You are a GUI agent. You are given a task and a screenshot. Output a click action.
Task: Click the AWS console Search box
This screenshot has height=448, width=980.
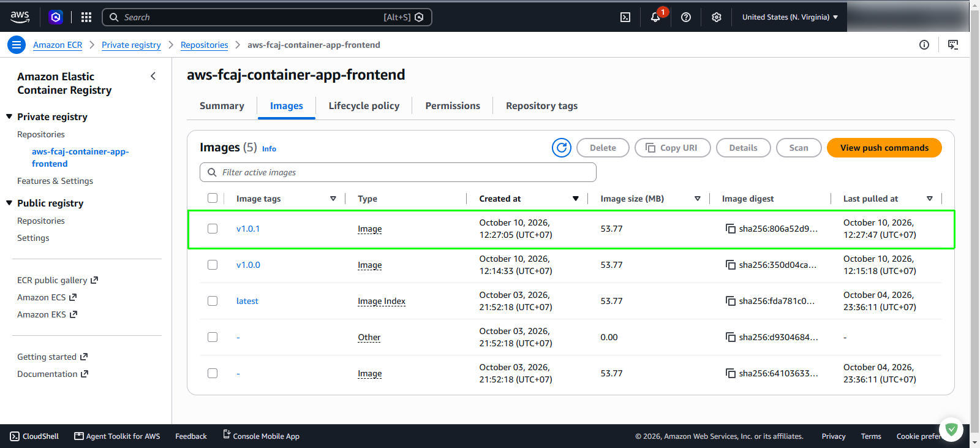[x=267, y=17]
